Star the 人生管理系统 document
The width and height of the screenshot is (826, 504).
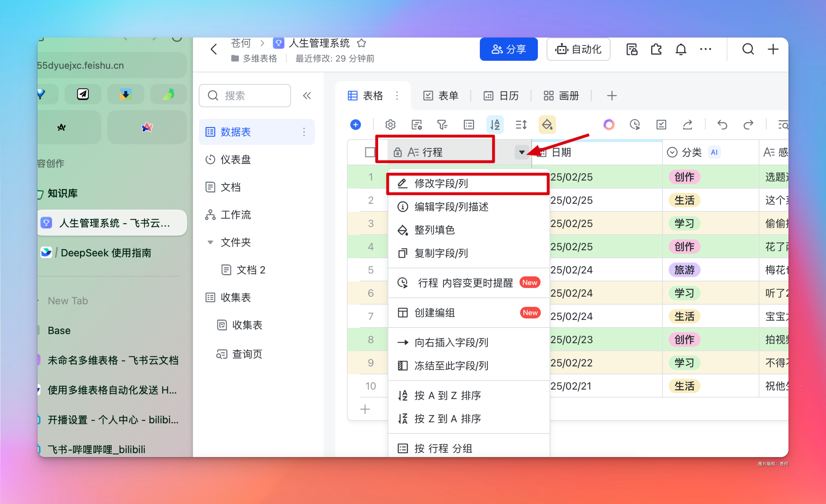361,43
